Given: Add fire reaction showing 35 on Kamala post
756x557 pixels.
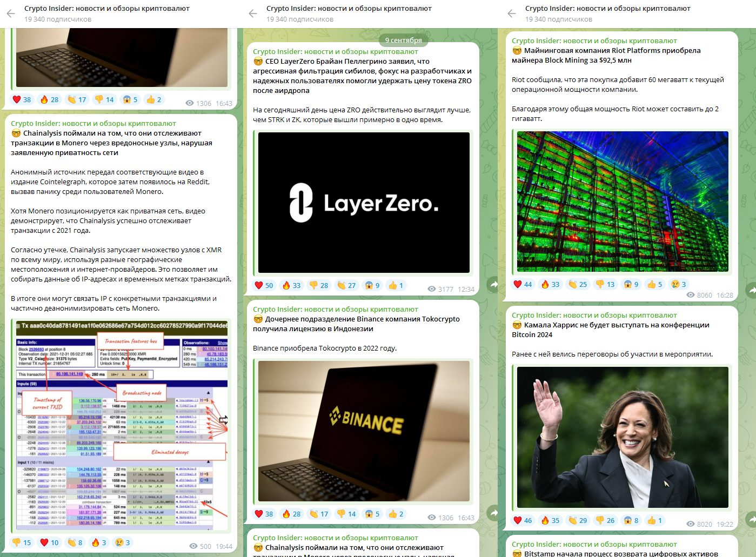Looking at the screenshot, I should pos(551,520).
